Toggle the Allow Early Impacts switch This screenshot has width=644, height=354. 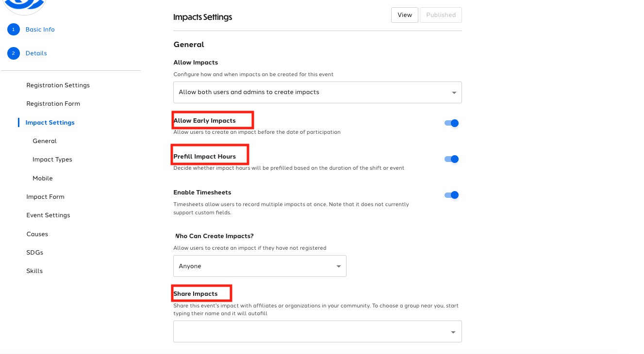(451, 123)
